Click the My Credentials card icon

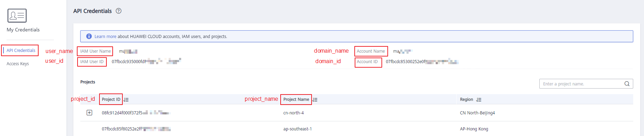17,15
